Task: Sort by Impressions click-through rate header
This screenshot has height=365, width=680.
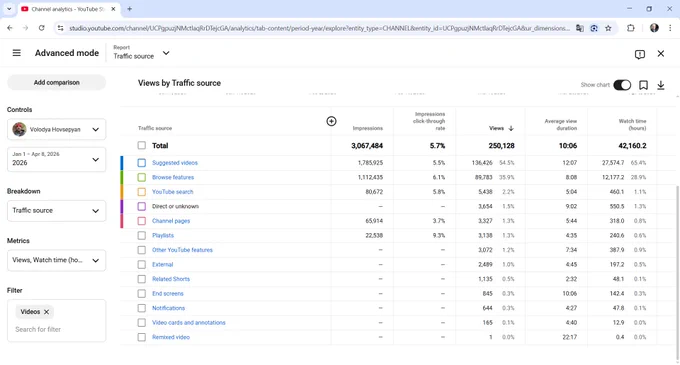Action: point(429,121)
